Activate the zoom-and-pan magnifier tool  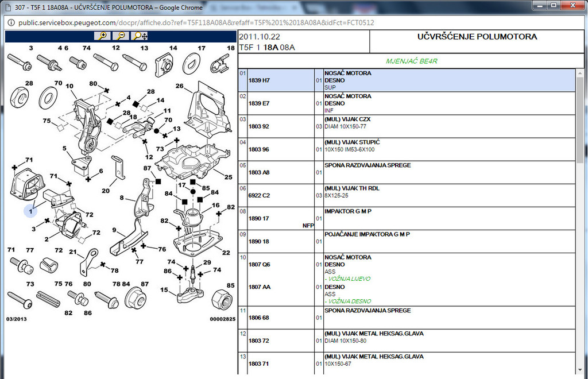point(140,36)
